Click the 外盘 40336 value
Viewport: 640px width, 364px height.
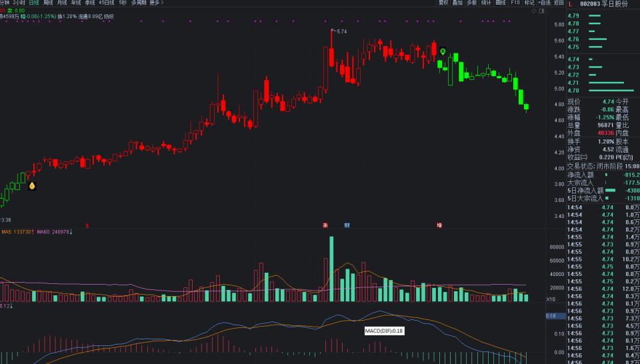tap(606, 133)
